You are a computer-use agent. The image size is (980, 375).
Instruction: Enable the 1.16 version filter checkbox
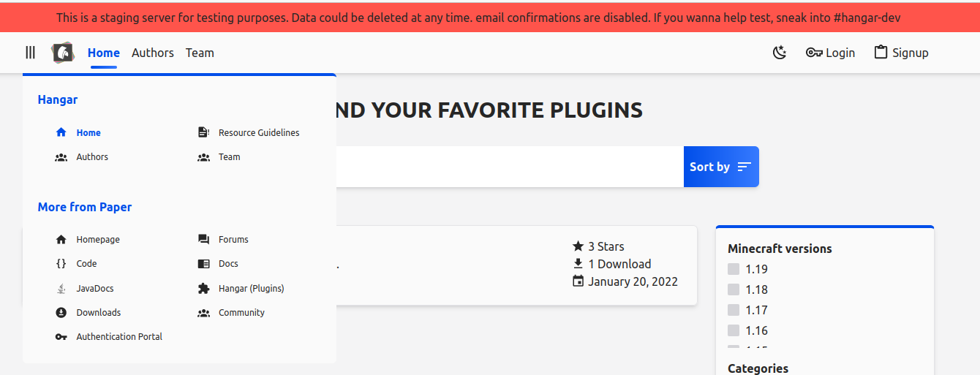[734, 330]
